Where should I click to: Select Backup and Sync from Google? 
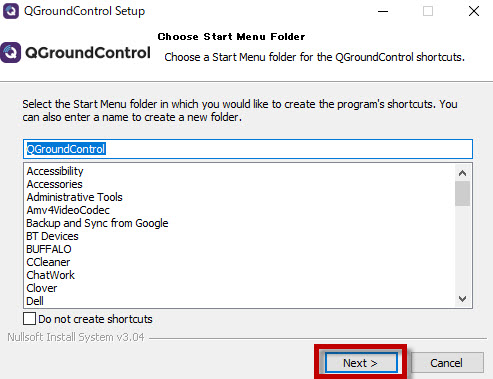[x=97, y=223]
